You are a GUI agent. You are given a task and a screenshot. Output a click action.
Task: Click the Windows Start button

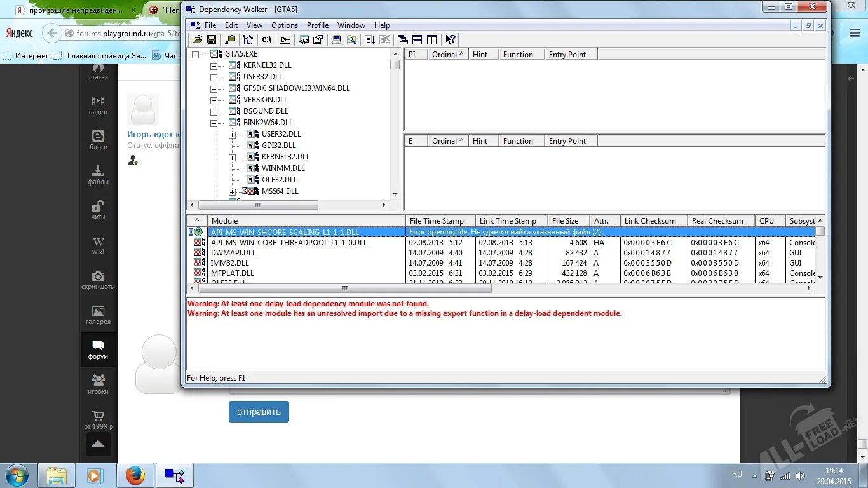tap(17, 475)
